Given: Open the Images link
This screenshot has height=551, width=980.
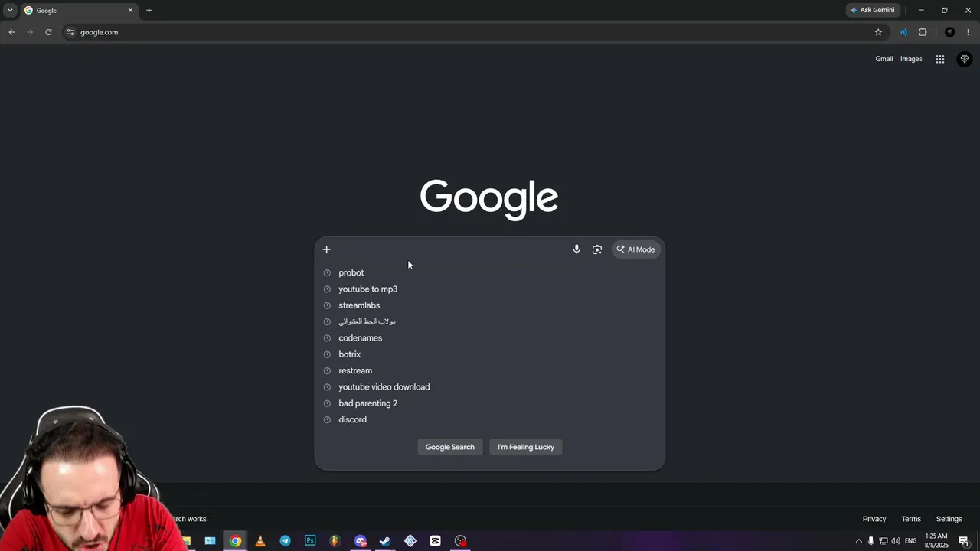Looking at the screenshot, I should [911, 59].
